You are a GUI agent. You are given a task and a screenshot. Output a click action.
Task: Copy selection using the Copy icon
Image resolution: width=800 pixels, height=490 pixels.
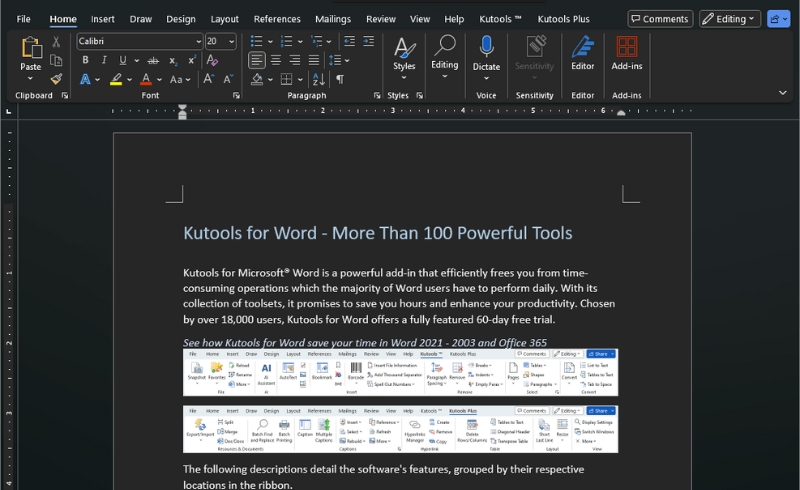click(56, 60)
